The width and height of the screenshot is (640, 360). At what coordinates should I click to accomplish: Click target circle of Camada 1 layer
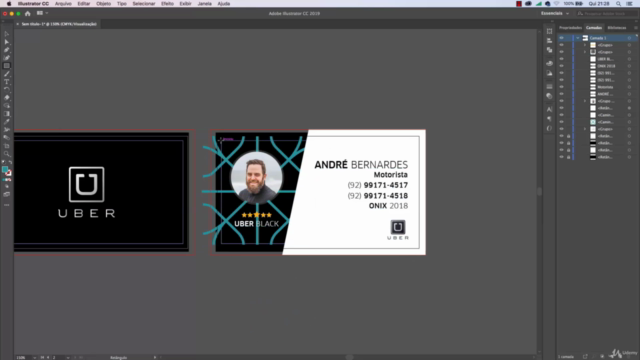[629, 38]
